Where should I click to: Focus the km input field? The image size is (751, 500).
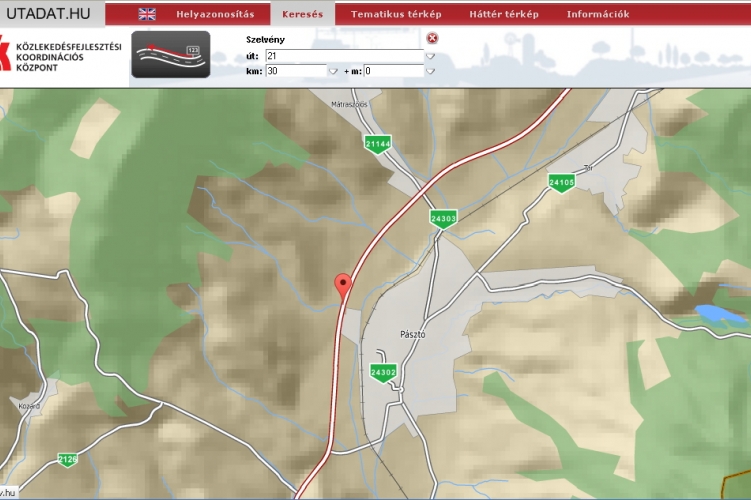tap(296, 72)
